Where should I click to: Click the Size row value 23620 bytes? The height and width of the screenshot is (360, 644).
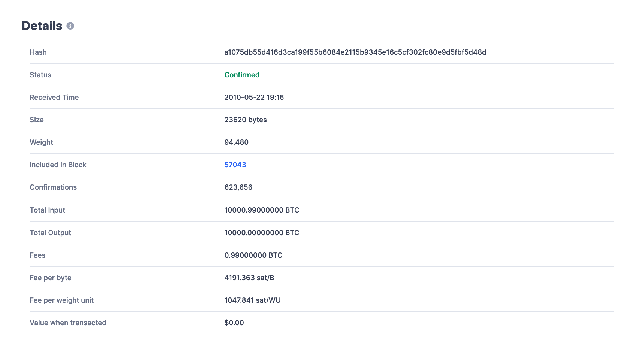click(x=246, y=120)
